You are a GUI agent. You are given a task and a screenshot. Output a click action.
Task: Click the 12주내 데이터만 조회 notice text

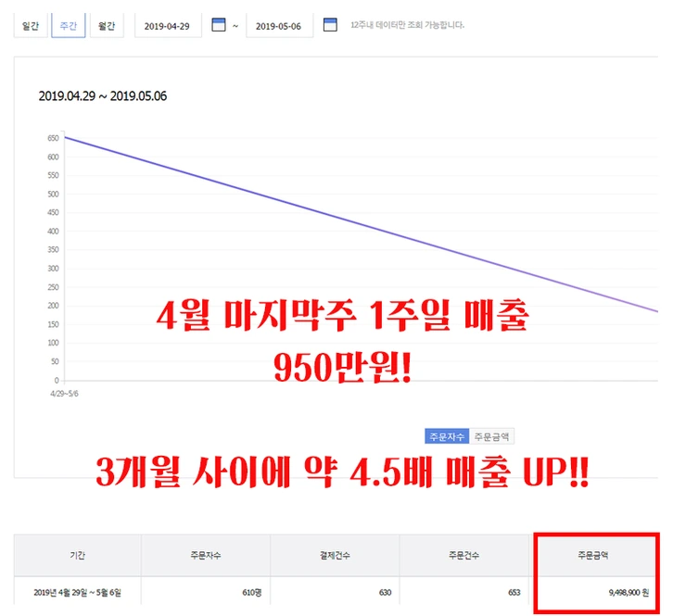407,25
